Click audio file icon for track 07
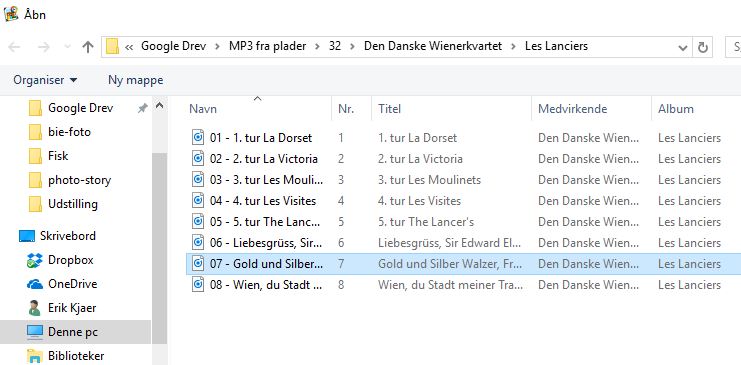741x365 pixels. coord(198,263)
